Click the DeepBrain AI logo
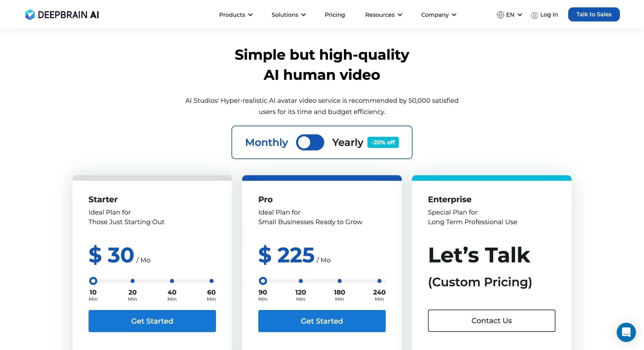Screen dimensions: 644x350 [62, 15]
